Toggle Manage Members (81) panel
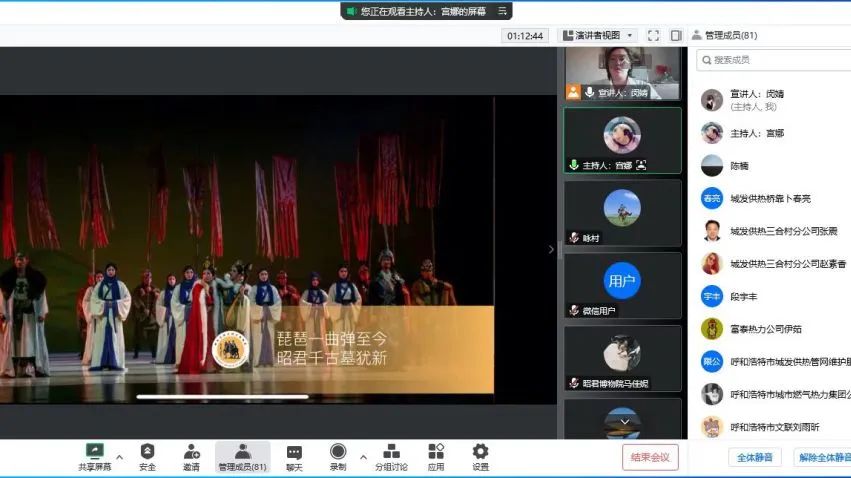Image resolution: width=851 pixels, height=478 pixels. [x=243, y=457]
